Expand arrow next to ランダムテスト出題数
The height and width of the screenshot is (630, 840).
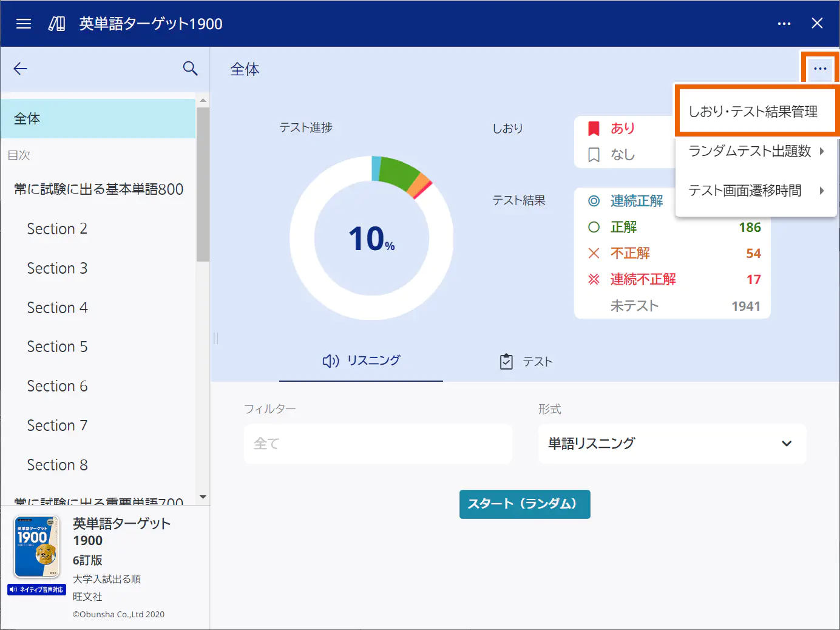[822, 151]
